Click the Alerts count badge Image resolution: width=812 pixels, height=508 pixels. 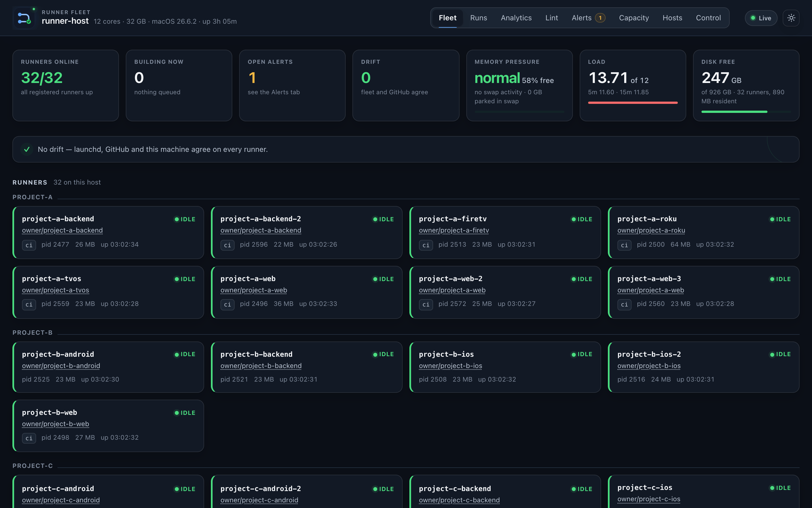600,18
